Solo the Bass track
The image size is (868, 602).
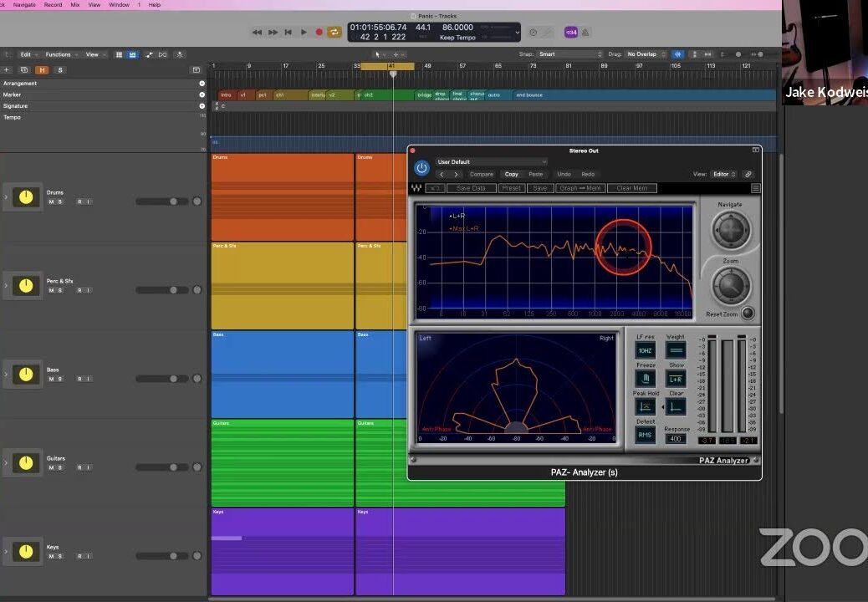tap(59, 379)
